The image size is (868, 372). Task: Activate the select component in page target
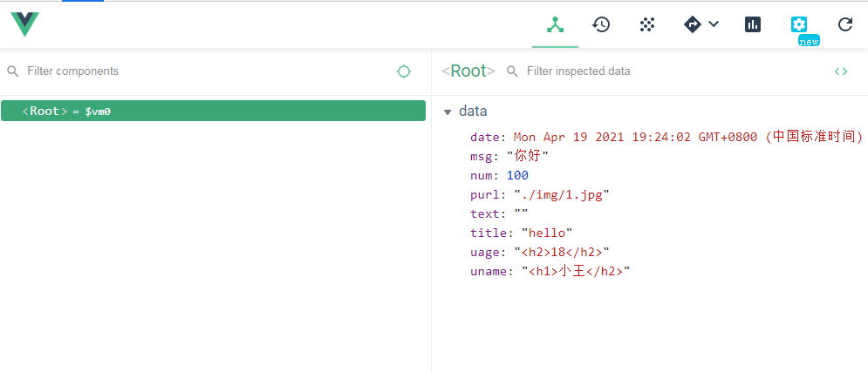pos(403,71)
